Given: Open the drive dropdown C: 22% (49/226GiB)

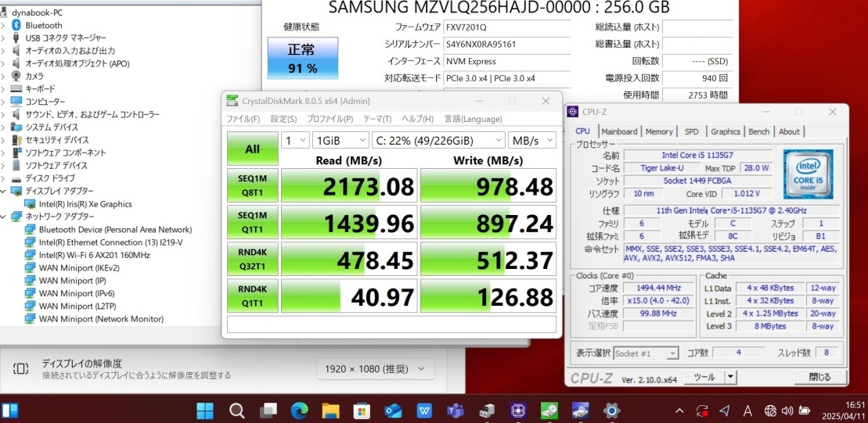Looking at the screenshot, I should tap(438, 141).
